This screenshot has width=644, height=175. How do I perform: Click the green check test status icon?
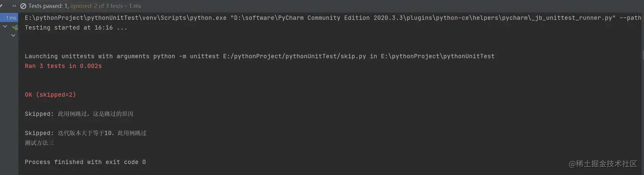tap(15, 27)
